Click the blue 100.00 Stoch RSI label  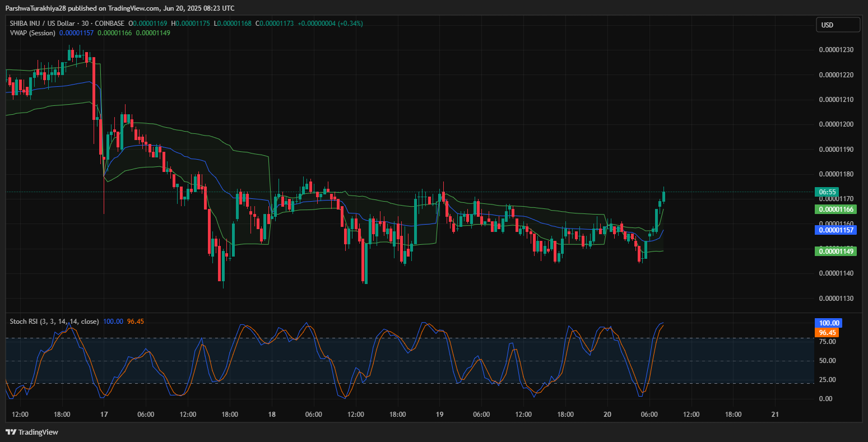828,323
